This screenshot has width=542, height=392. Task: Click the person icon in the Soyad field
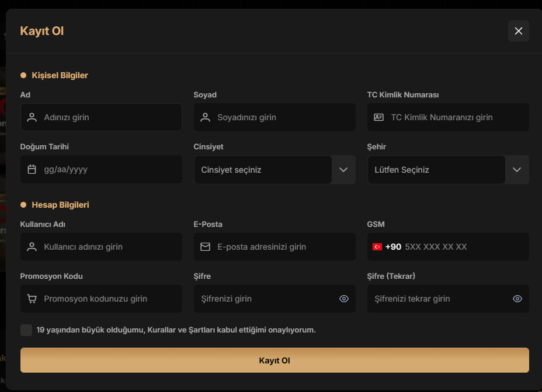[206, 117]
